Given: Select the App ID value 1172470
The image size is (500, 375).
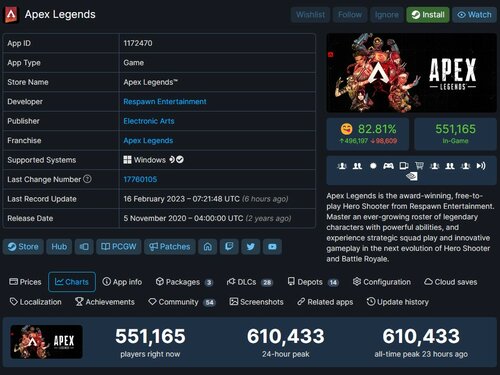Looking at the screenshot, I should [x=138, y=43].
